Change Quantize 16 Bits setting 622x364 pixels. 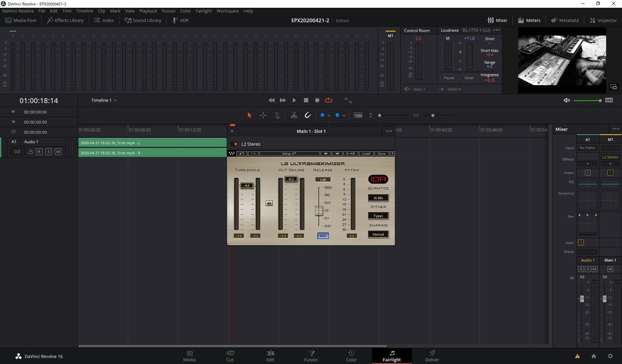coord(378,198)
